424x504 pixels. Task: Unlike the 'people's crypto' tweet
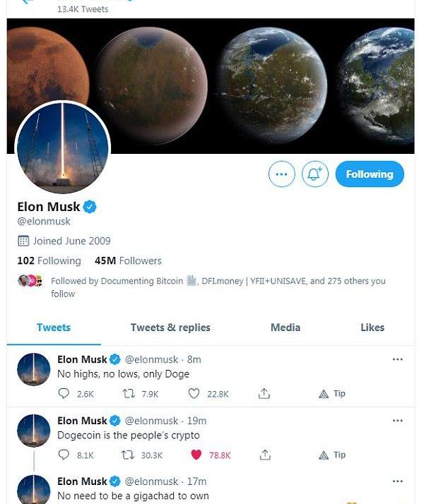196,455
